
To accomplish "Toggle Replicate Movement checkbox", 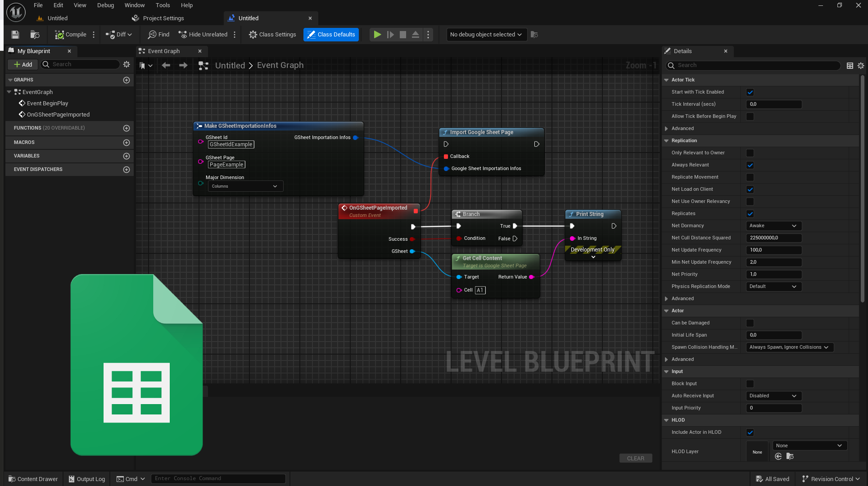I will [750, 177].
